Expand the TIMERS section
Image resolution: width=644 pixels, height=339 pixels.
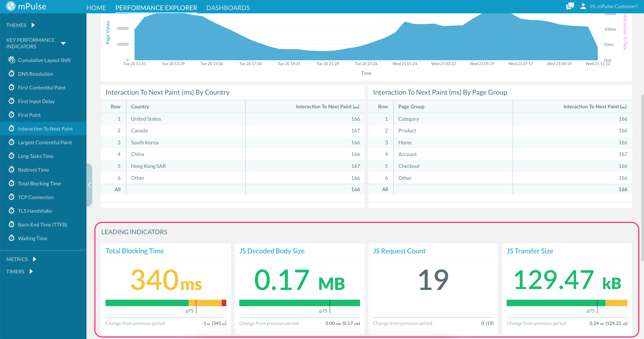pos(31,271)
